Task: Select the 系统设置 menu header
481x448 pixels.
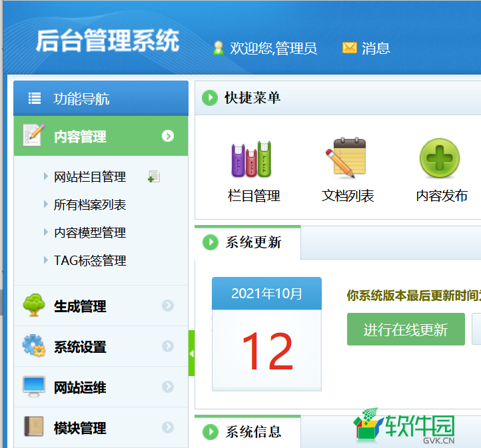Action: pyautogui.click(x=101, y=346)
